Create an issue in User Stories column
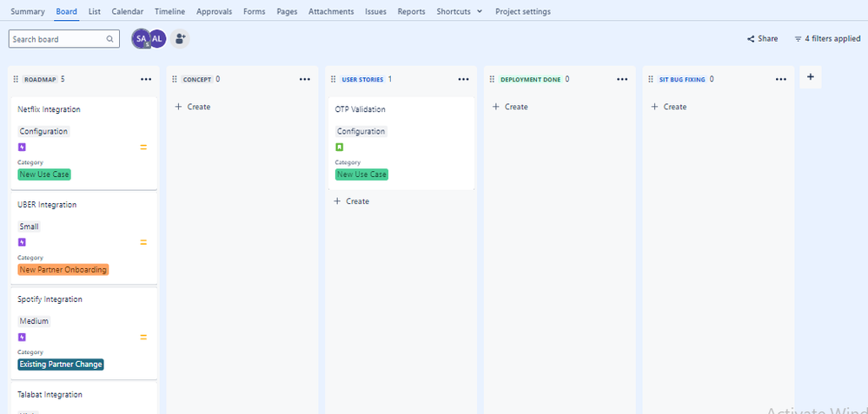This screenshot has width=868, height=414. [352, 201]
